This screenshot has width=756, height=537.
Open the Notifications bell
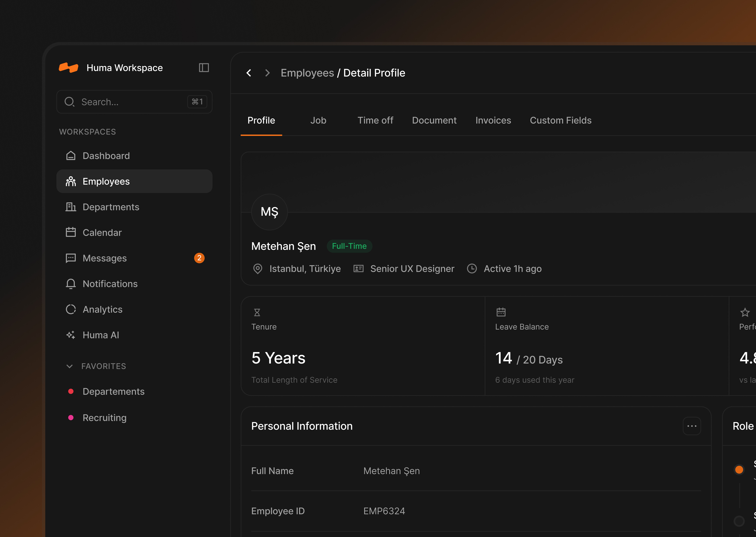click(110, 284)
